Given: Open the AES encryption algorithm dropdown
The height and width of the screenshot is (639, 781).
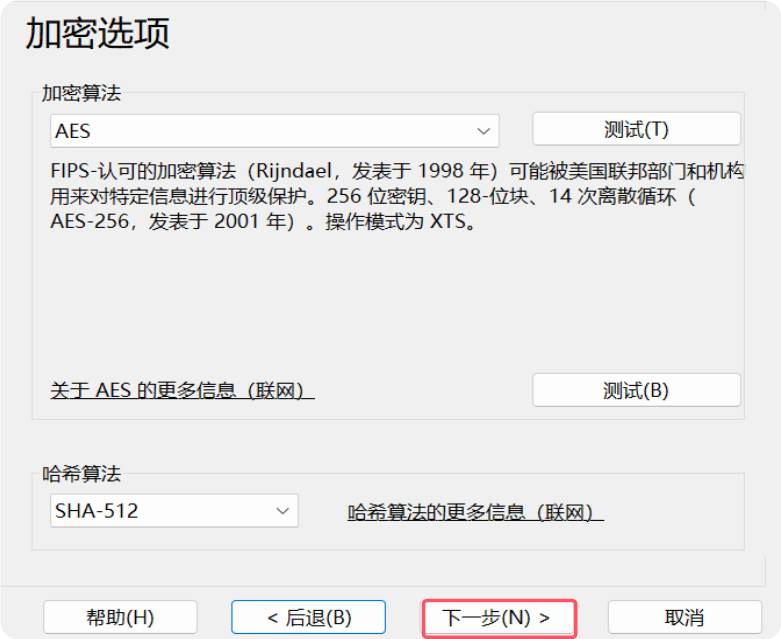Looking at the screenshot, I should (x=273, y=131).
